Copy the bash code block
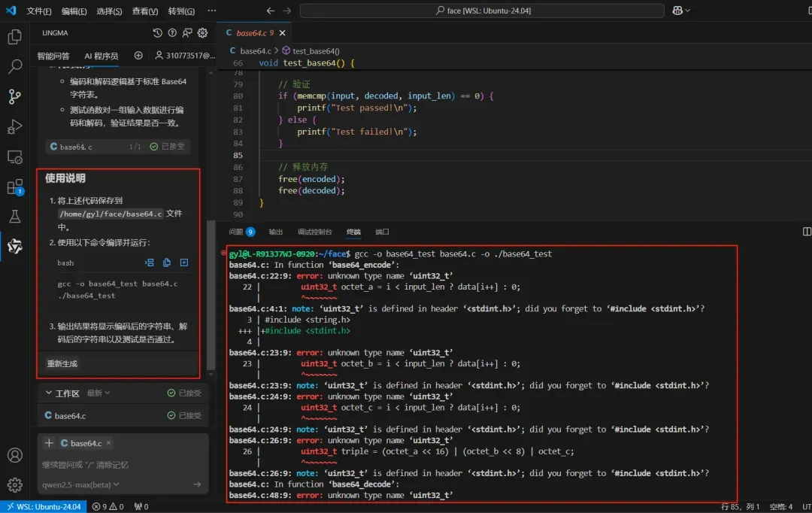The image size is (812, 513). coord(166,263)
